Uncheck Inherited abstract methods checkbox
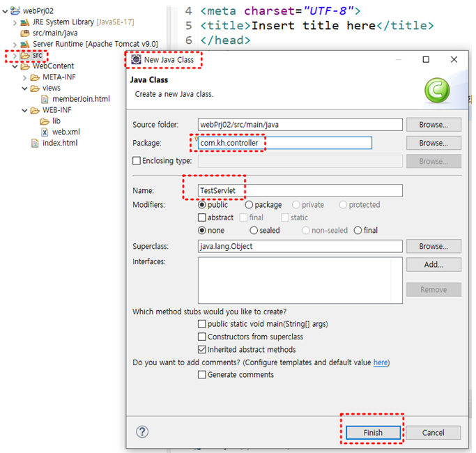This screenshot has height=453, width=476. pyautogui.click(x=202, y=349)
